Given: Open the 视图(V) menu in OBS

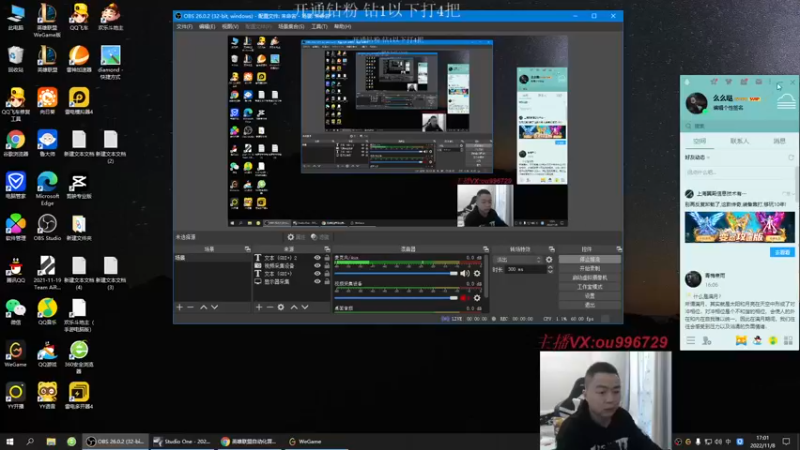Looking at the screenshot, I should 230,27.
